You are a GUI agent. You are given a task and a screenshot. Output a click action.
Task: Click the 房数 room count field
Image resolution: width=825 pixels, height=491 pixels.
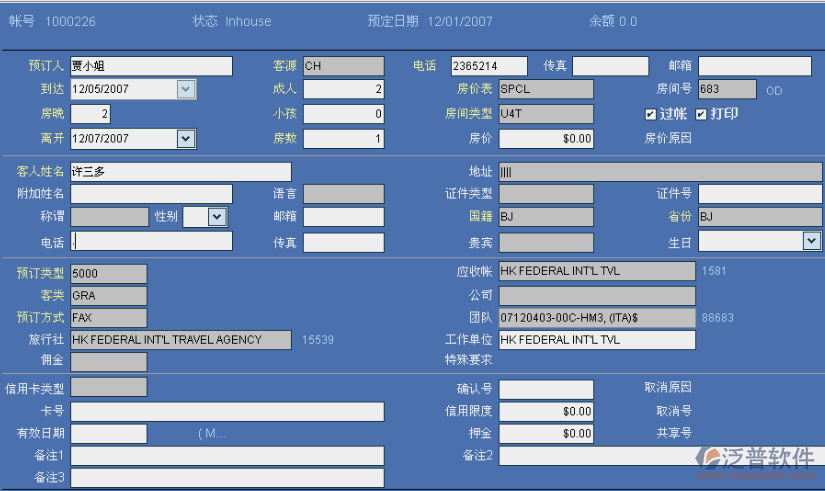[344, 139]
